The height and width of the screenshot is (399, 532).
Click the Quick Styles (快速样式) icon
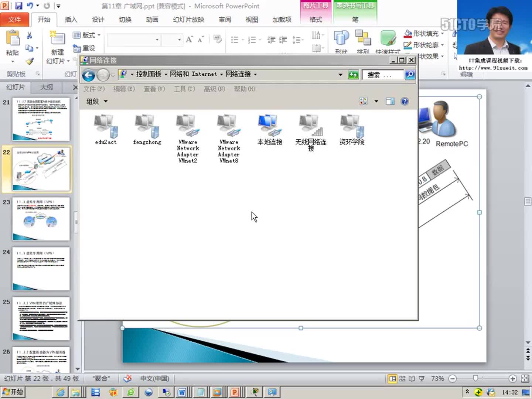[x=388, y=38]
